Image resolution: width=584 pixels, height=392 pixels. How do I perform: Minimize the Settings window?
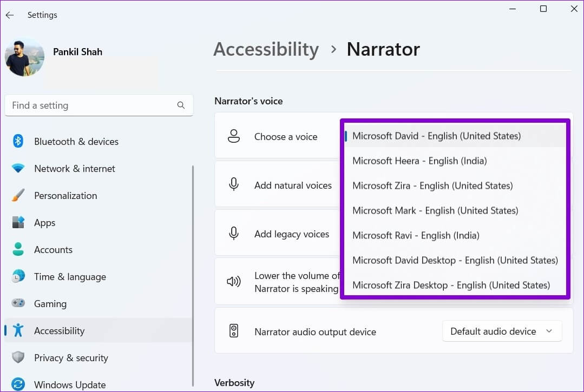point(513,9)
